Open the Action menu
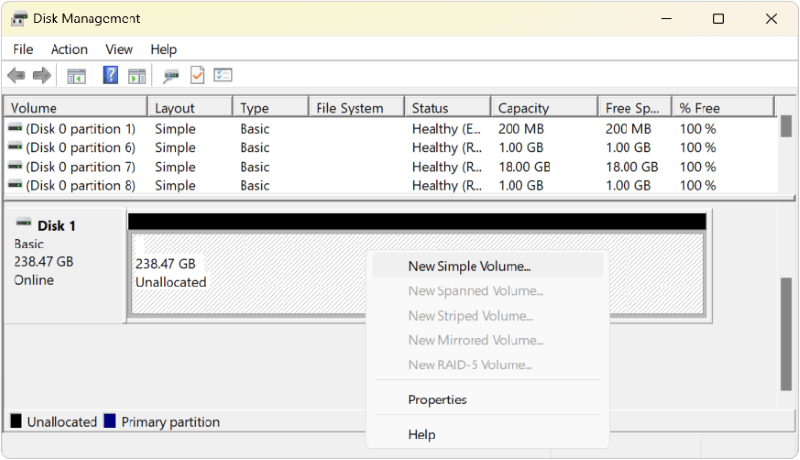Screen dimensions: 800x460 pyautogui.click(x=69, y=49)
